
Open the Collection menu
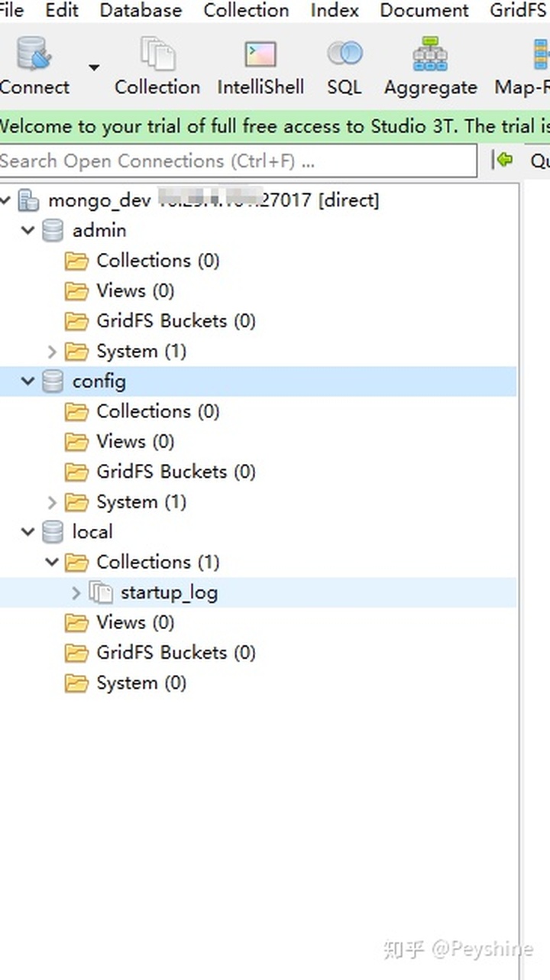click(x=246, y=11)
